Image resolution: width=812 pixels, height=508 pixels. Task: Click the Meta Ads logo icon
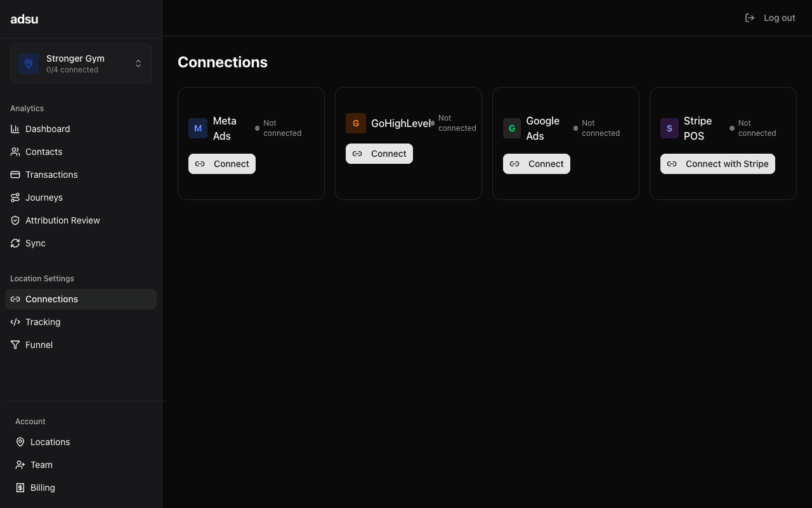pyautogui.click(x=198, y=128)
